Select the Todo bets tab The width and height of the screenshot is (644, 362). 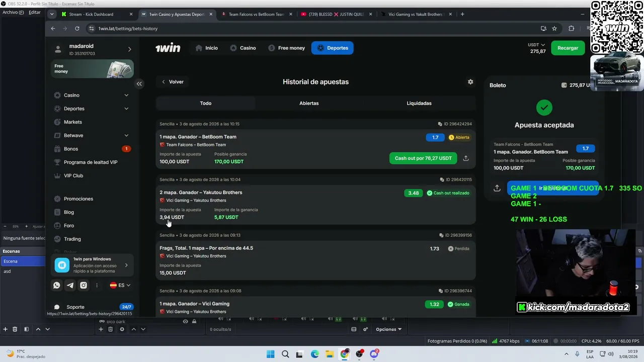[x=206, y=103]
